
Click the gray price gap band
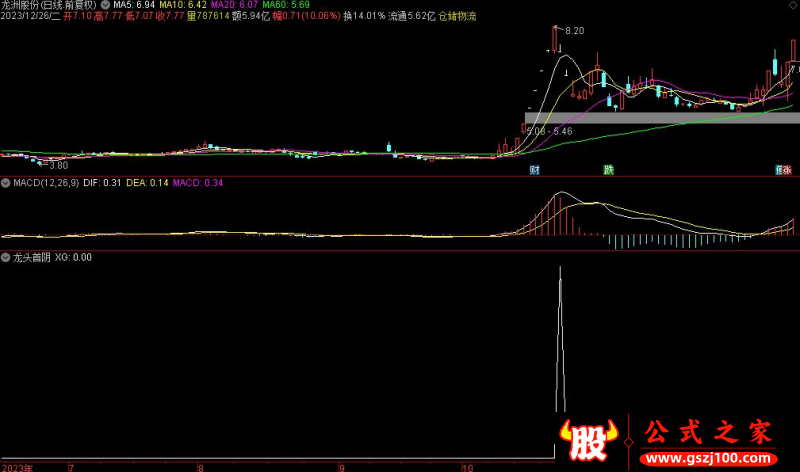(x=662, y=118)
